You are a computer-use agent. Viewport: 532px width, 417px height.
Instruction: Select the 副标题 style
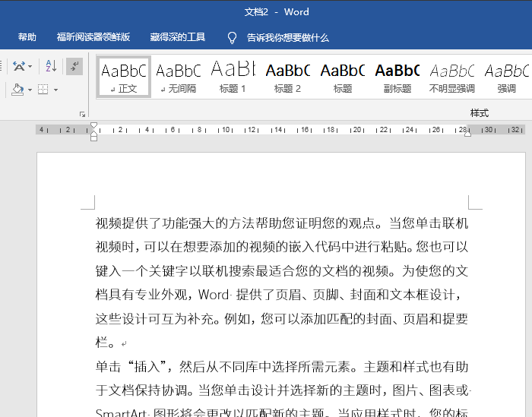(397, 77)
